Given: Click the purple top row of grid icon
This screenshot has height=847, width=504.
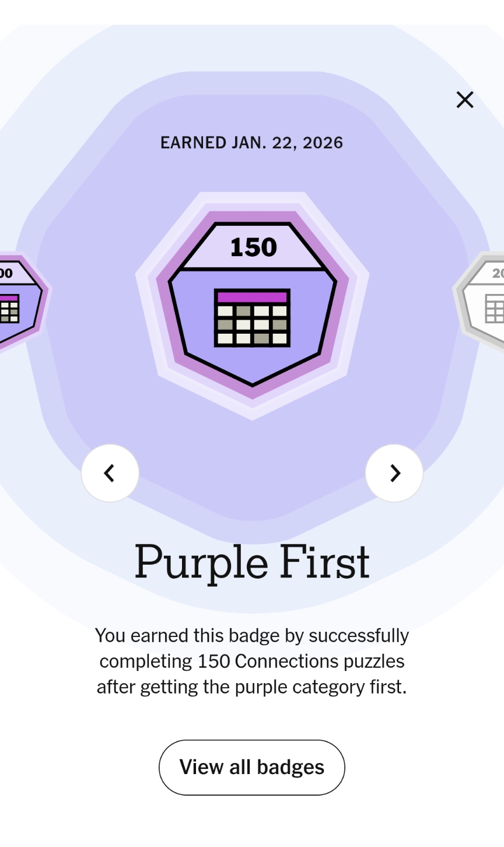Looking at the screenshot, I should point(253,297).
